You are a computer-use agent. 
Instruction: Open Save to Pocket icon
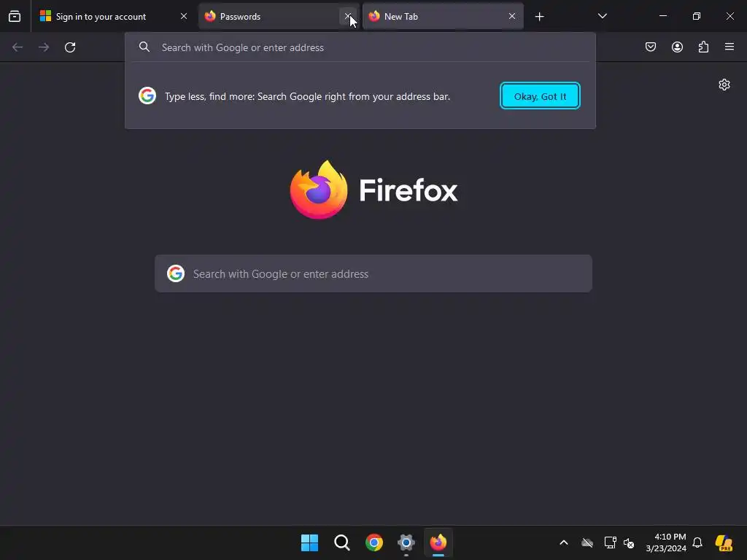click(651, 47)
